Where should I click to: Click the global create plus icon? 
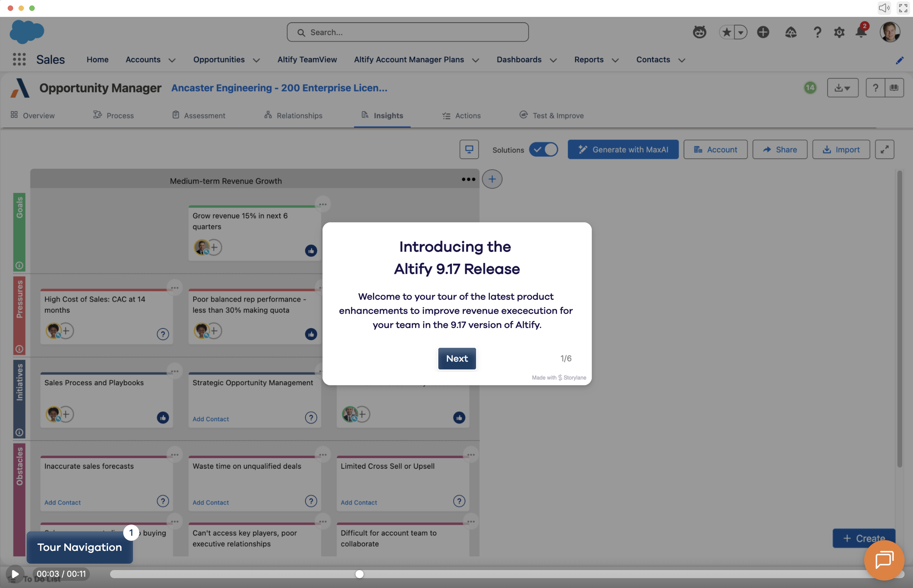[763, 32]
